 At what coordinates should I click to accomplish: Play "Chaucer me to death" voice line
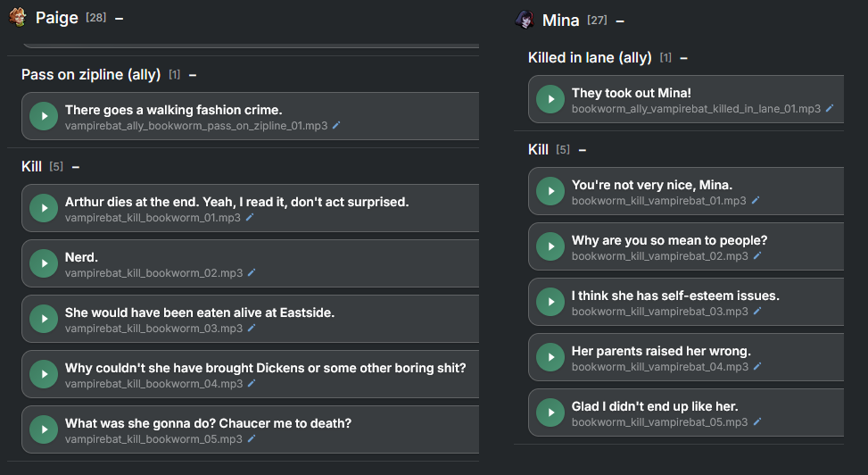click(x=43, y=429)
